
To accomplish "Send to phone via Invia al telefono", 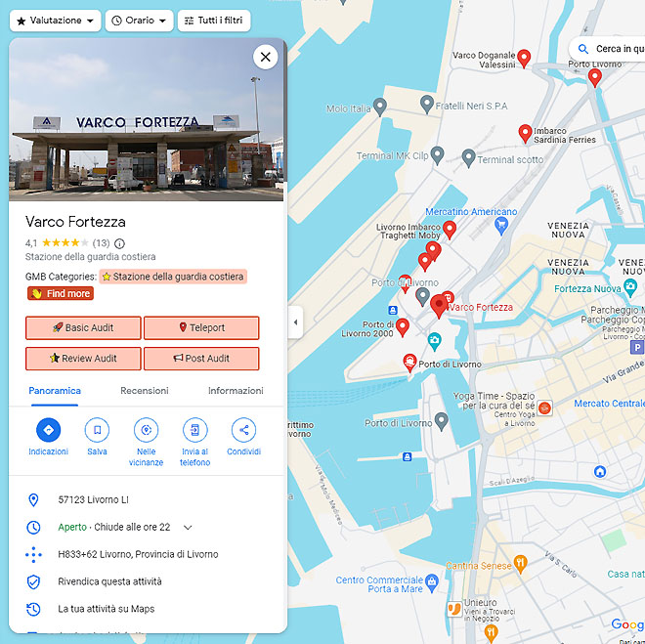I will [x=195, y=430].
